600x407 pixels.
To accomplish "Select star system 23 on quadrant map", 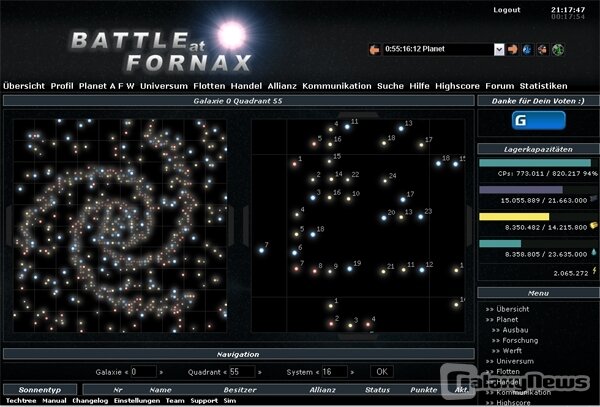I will point(421,217).
